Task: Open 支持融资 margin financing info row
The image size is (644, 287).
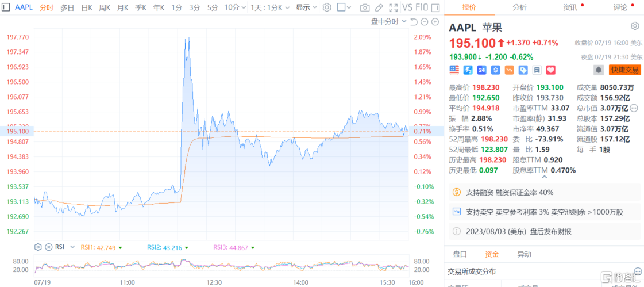Action: click(545, 192)
